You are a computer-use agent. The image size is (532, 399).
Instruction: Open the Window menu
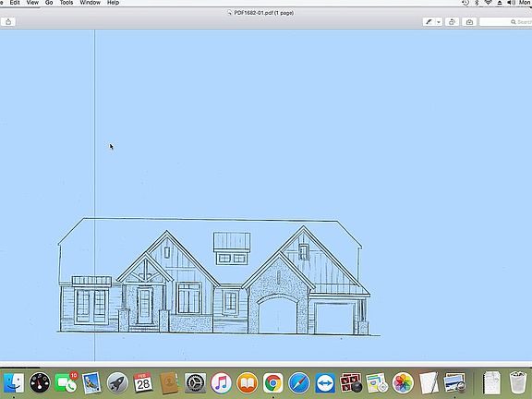(90, 3)
